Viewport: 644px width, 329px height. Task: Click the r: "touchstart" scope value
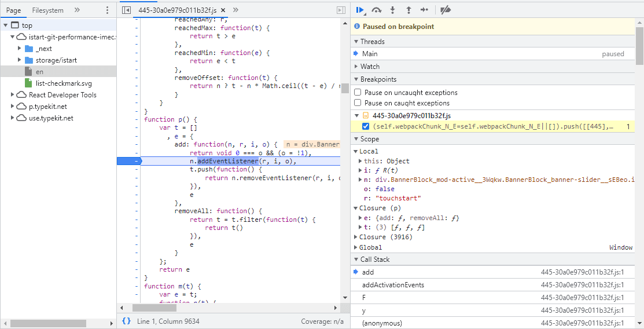pos(398,198)
